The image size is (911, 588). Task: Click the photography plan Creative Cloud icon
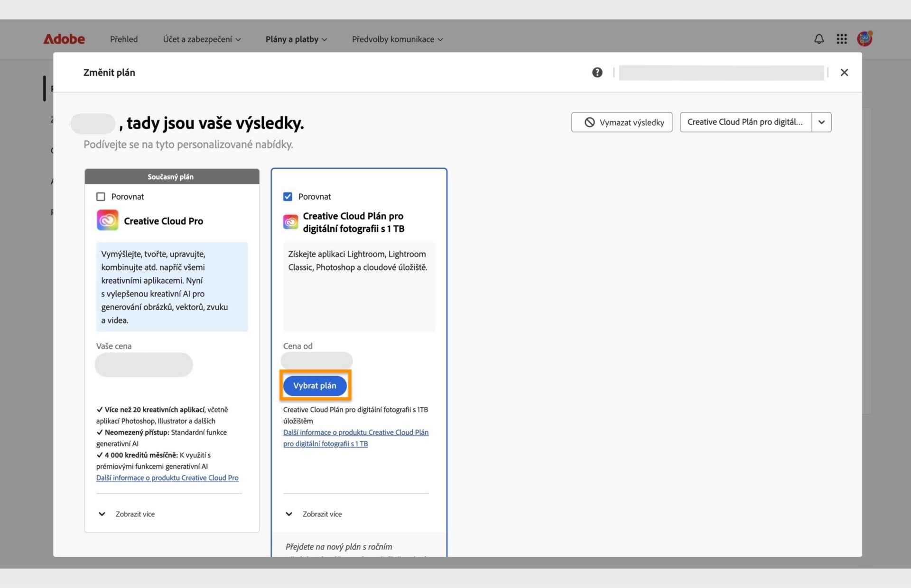pos(290,222)
